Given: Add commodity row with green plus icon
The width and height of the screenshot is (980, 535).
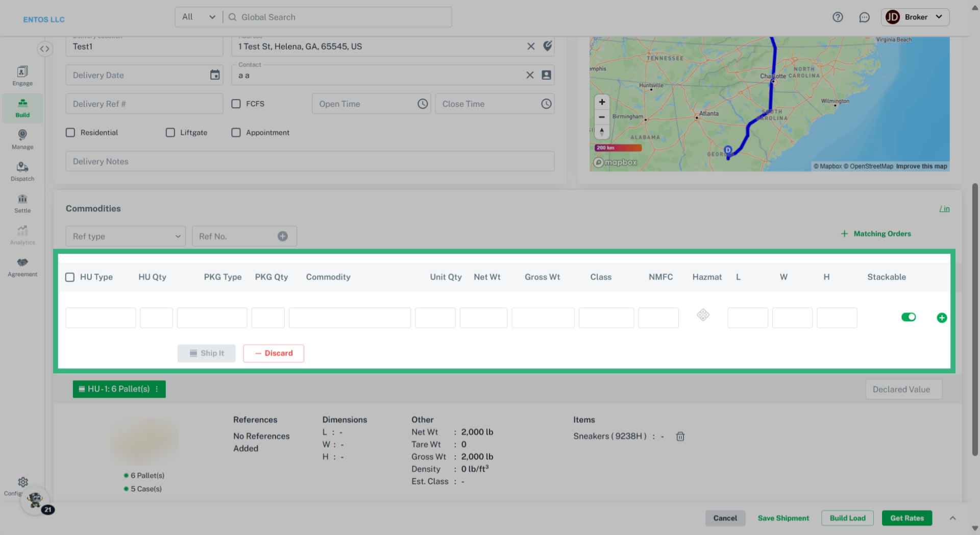Looking at the screenshot, I should pyautogui.click(x=942, y=318).
